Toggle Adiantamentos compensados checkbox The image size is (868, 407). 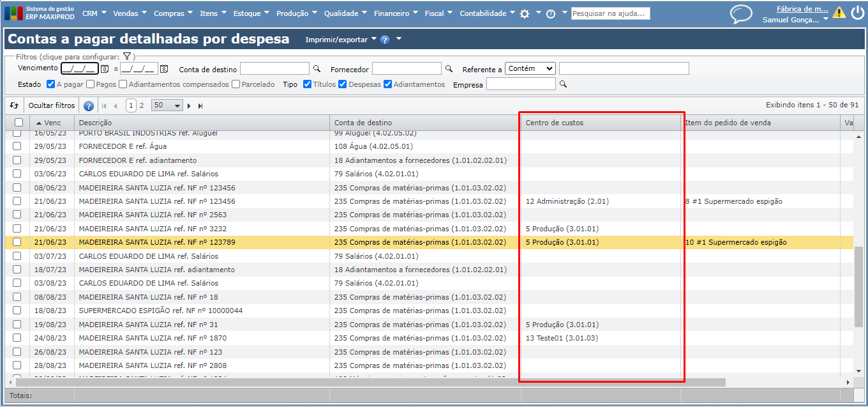(123, 84)
